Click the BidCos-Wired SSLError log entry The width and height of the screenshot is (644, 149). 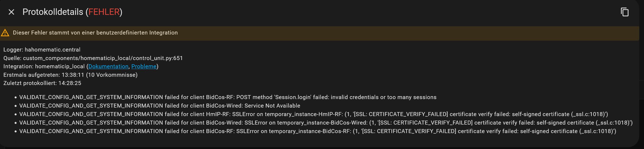coord(326,123)
